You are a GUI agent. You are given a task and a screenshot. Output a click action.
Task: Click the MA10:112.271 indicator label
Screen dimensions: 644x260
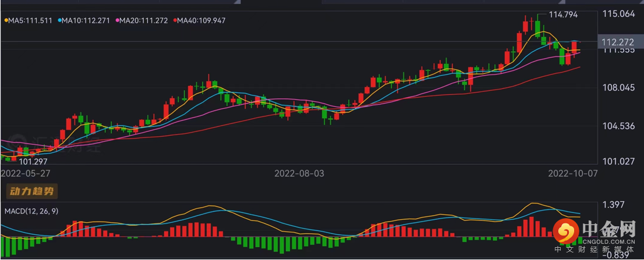[x=84, y=20]
